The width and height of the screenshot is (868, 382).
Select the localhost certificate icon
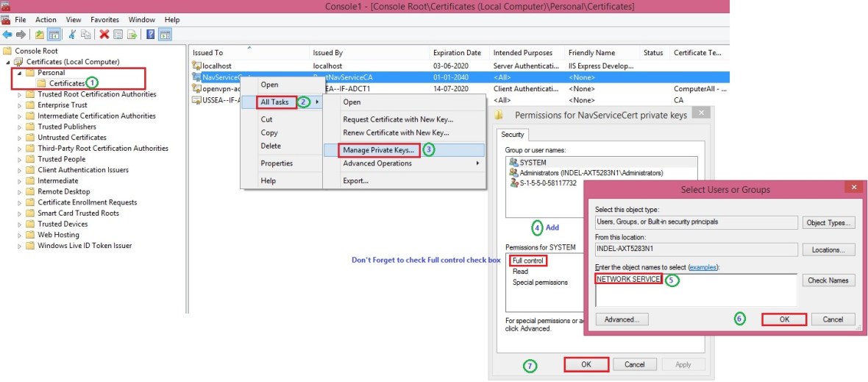[196, 66]
